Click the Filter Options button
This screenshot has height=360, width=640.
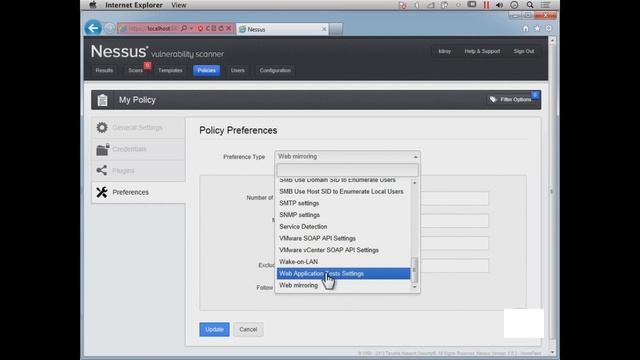pos(513,100)
